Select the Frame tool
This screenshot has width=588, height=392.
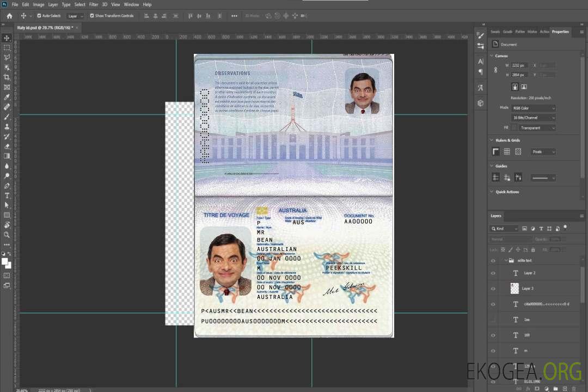click(7, 87)
